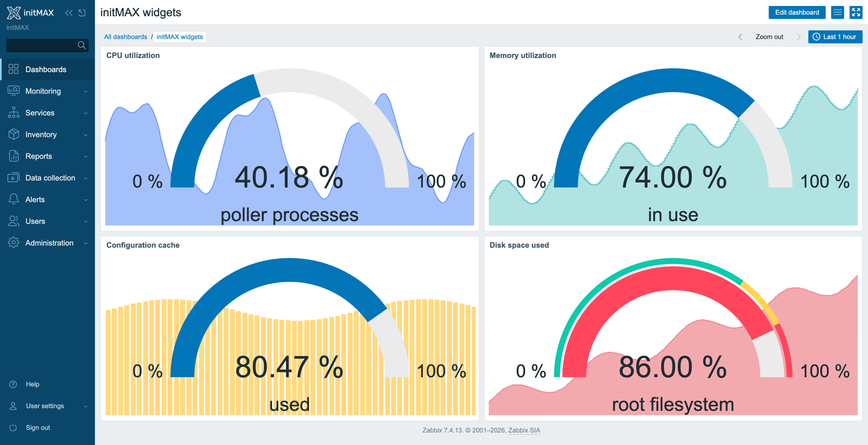Open the Alerts menu
Screen dimensions: 868x445
47,200
